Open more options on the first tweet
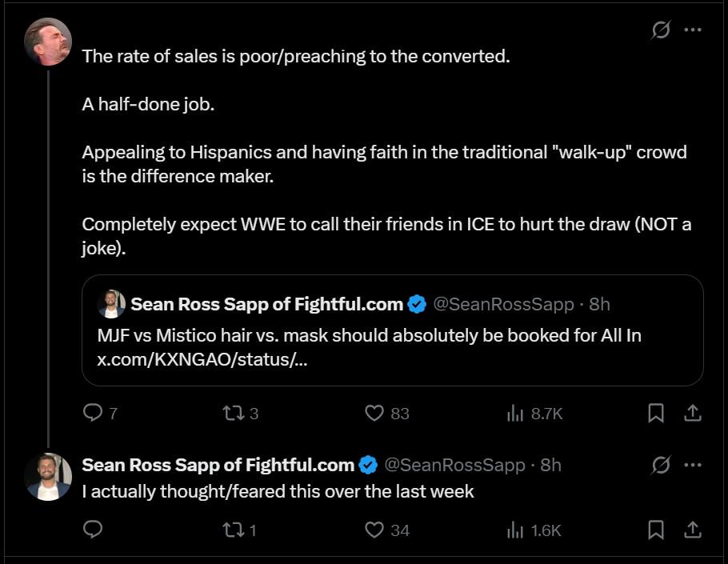 coord(693,30)
